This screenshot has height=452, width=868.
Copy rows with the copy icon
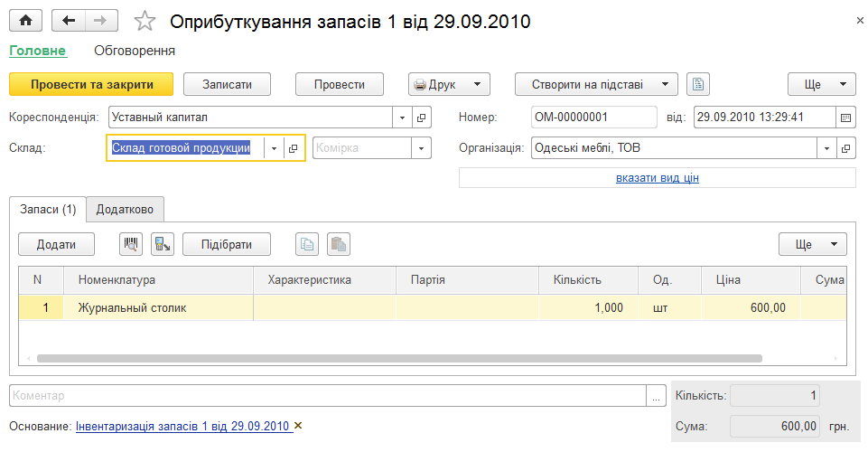tap(307, 244)
